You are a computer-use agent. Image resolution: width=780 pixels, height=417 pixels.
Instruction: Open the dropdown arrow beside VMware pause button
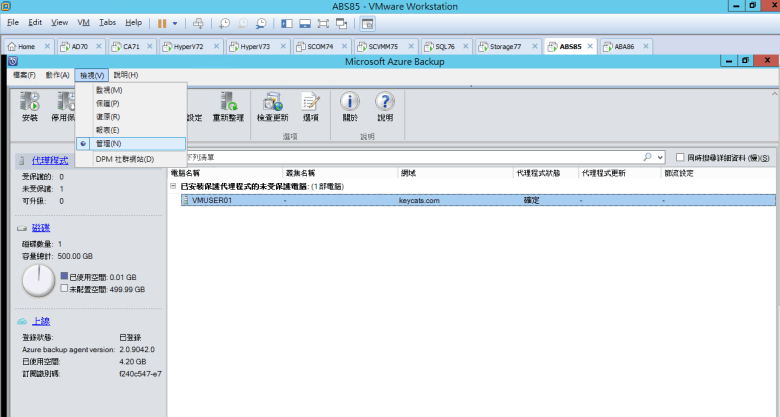[x=176, y=22]
